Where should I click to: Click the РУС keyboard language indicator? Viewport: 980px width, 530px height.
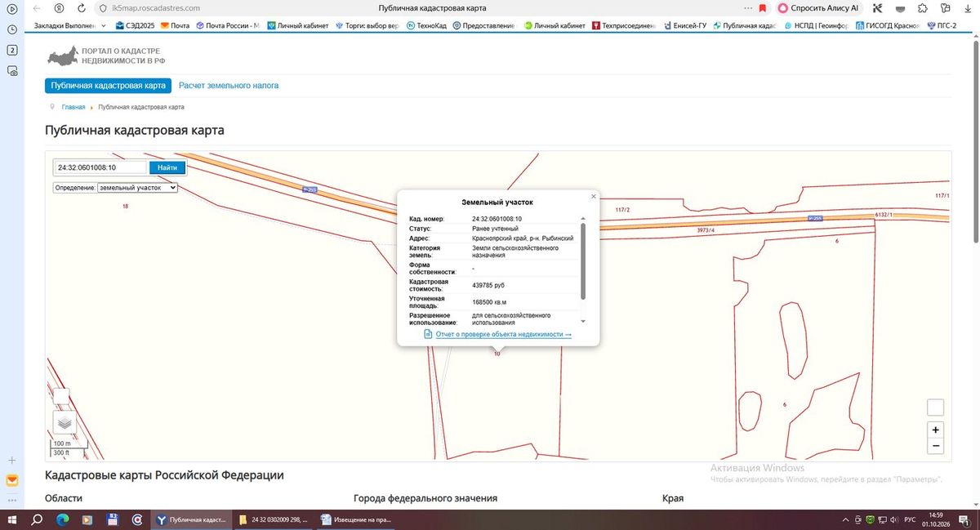pyautogui.click(x=910, y=519)
